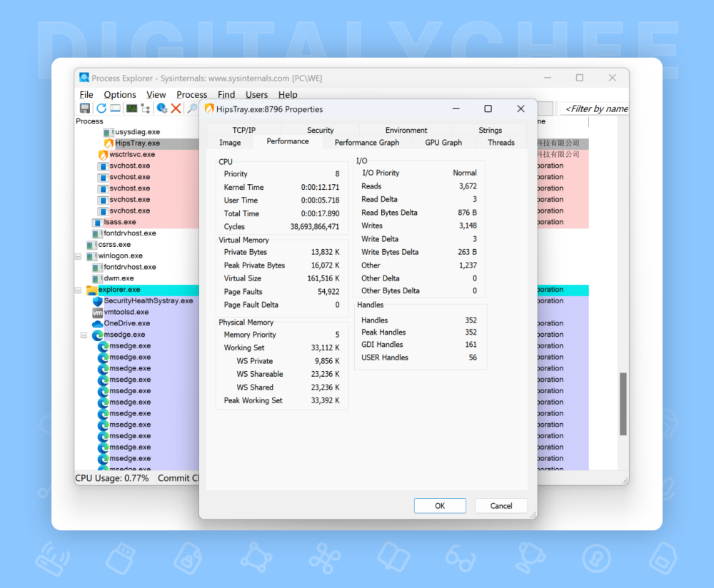Select the wsctrlsvc.exe process row
Screen dimensions: 714x588
[x=132, y=155]
